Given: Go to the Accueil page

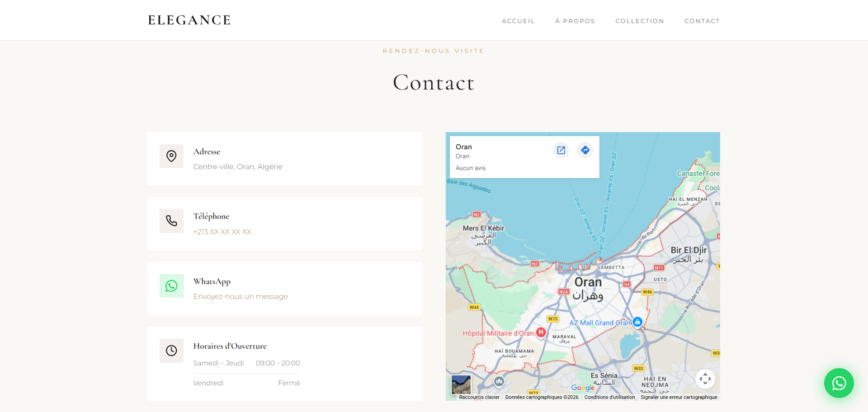Looking at the screenshot, I should (518, 21).
